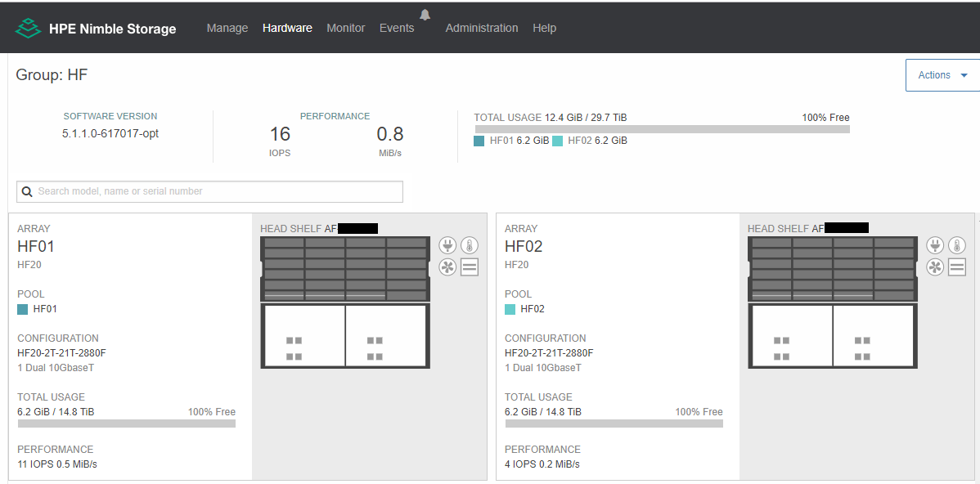980x484 pixels.
Task: Select HF02 left controller graphic
Action: [x=792, y=335]
